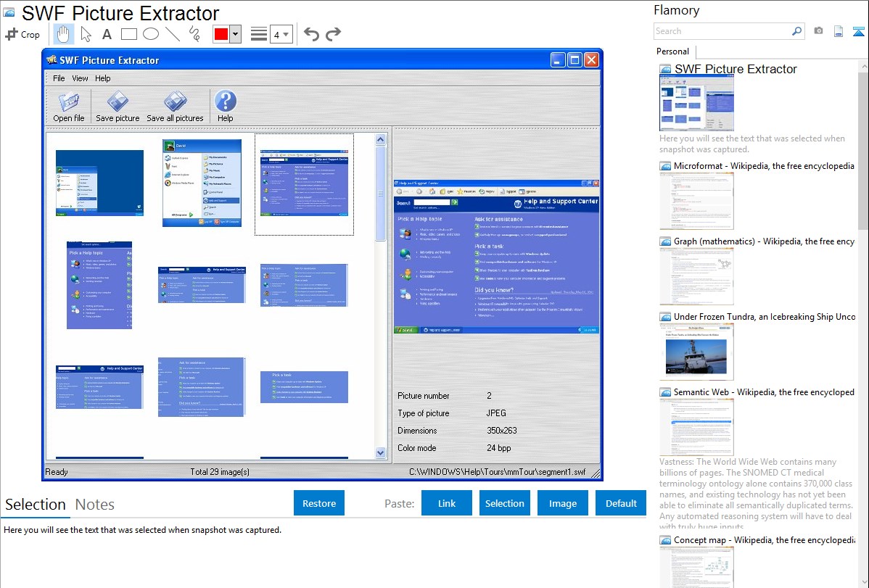The width and height of the screenshot is (869, 588).
Task: Click the line style icon
Action: (x=259, y=34)
